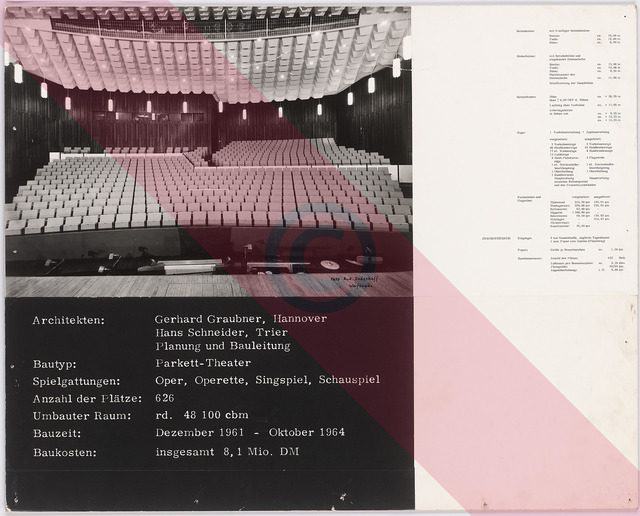Image resolution: width=640 pixels, height=516 pixels.
Task: Click the "Umbauter Raum:" label
Action: click(76, 417)
